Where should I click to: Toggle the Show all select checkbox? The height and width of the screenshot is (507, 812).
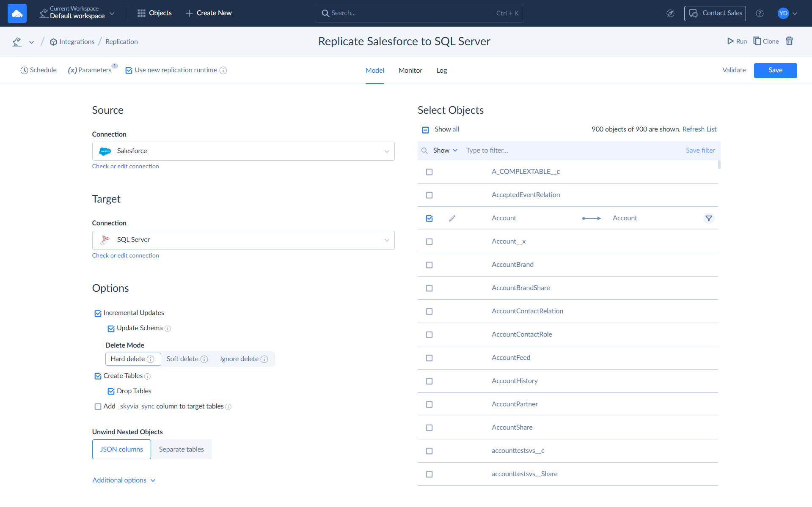click(x=425, y=130)
